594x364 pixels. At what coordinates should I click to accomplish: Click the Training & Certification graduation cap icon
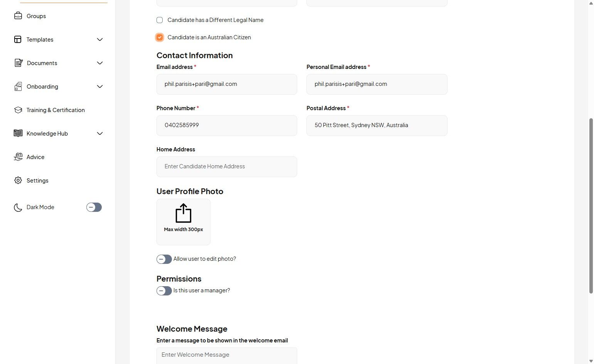pos(18,110)
